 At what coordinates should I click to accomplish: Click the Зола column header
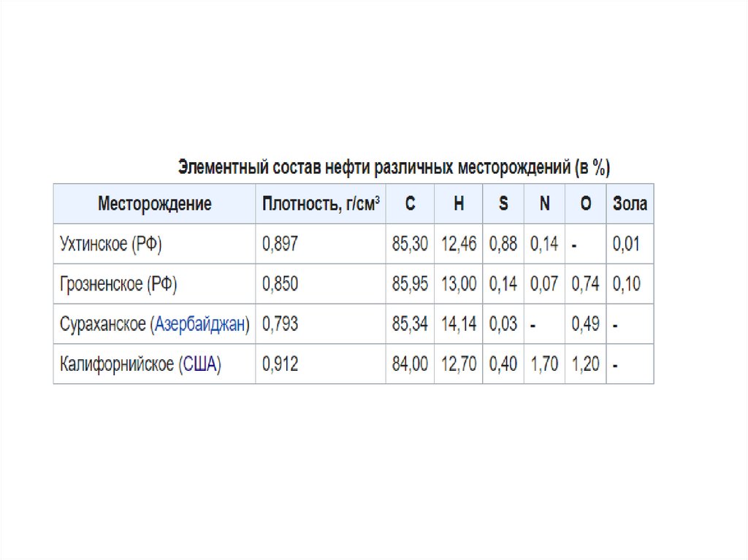point(630,204)
